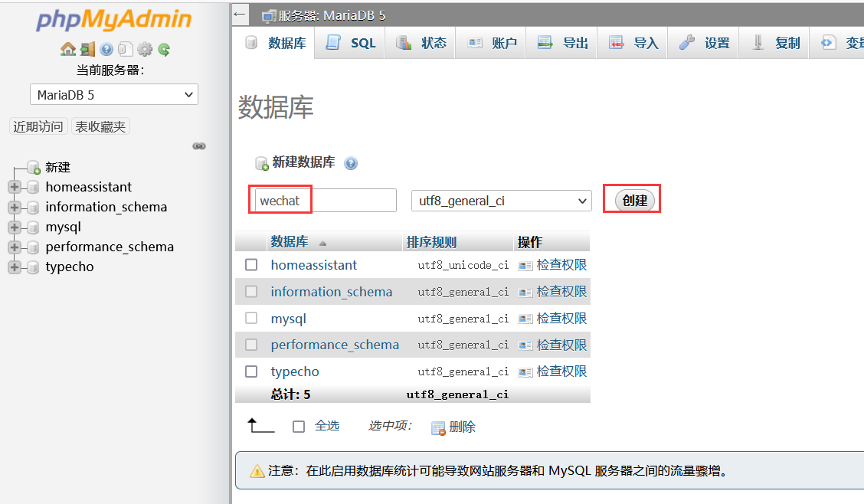864x504 pixels.
Task: Open the current server MariaDB 5 dropdown
Action: (x=114, y=95)
